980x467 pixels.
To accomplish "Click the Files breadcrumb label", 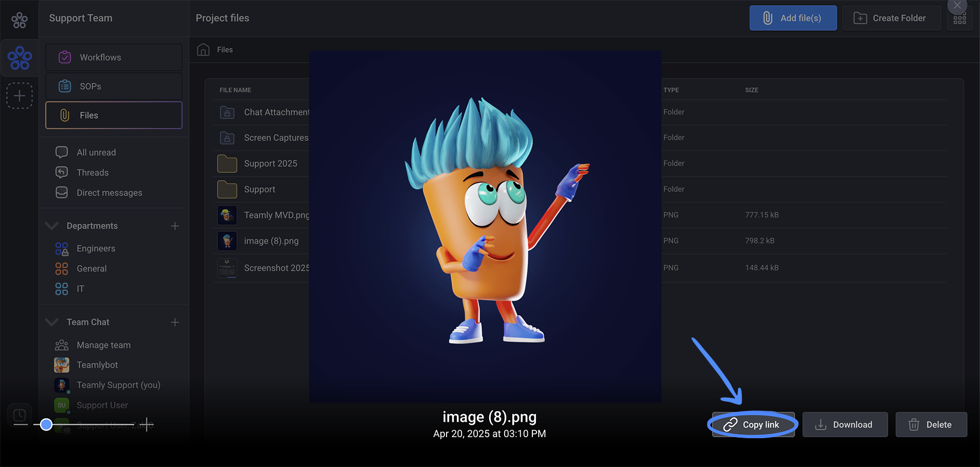I will [x=225, y=49].
